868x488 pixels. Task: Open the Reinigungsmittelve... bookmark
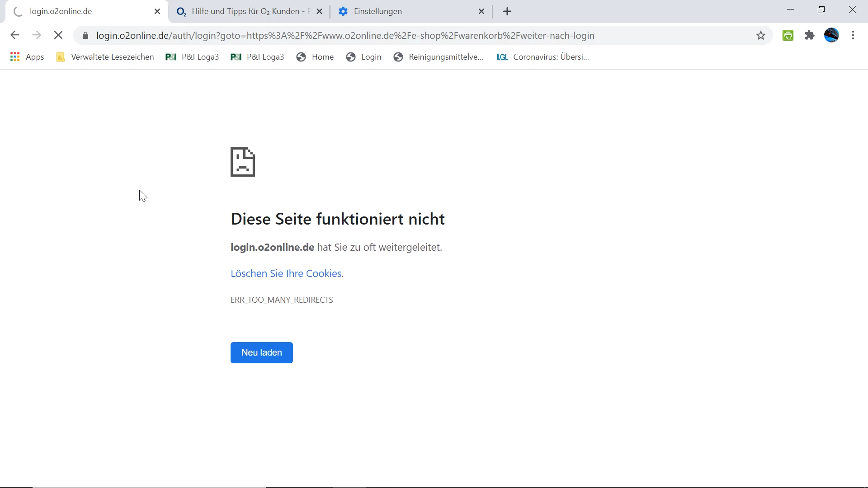pyautogui.click(x=439, y=57)
